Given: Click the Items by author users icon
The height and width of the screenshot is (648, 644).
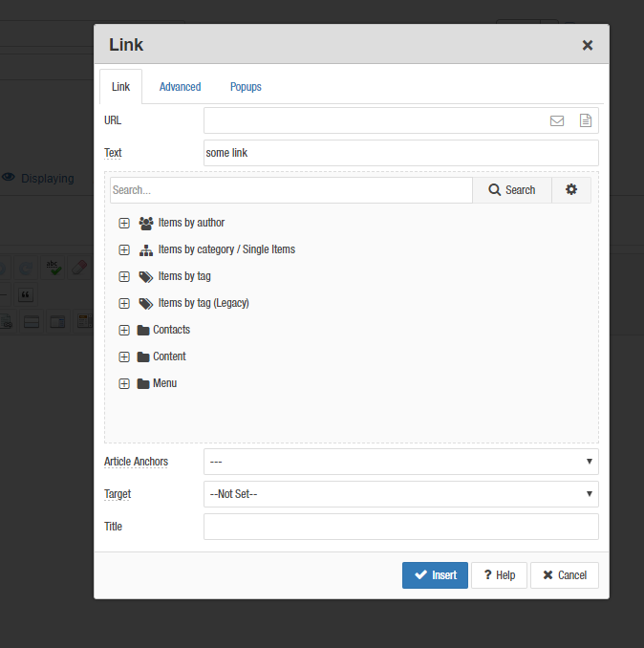Looking at the screenshot, I should click(x=145, y=223).
